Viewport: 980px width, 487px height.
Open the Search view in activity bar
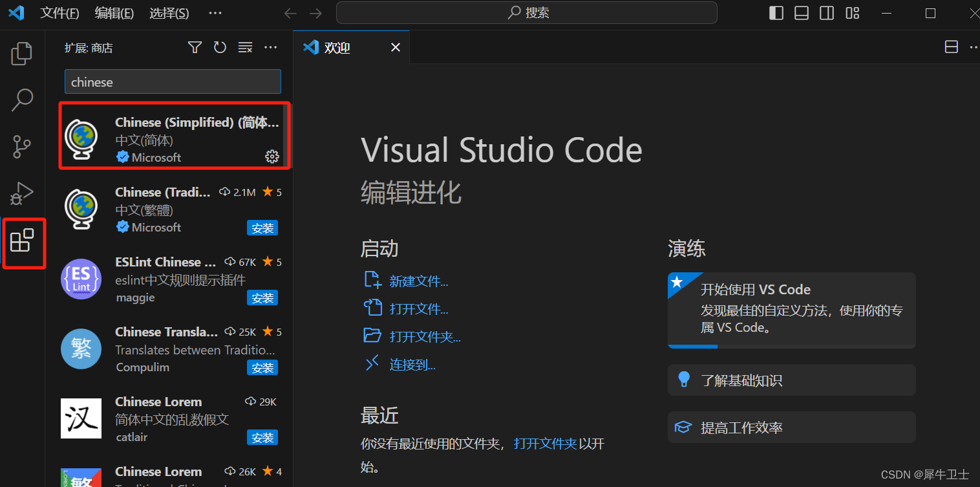click(22, 100)
